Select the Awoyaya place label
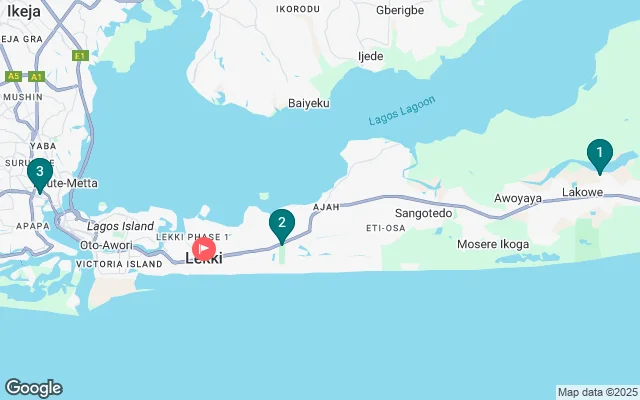640x400 pixels. (x=518, y=199)
